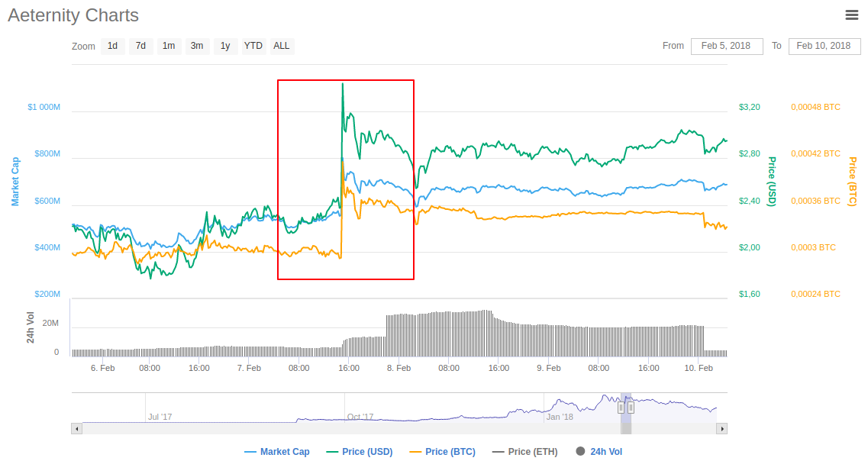Click the From date field

(727, 46)
